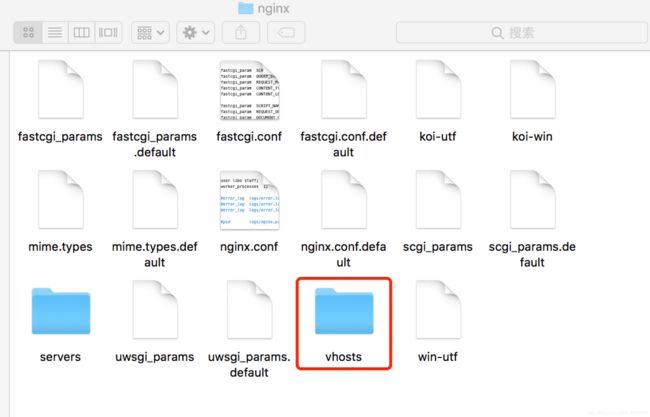
Task: Select the scgi_params file icon
Action: point(438,200)
